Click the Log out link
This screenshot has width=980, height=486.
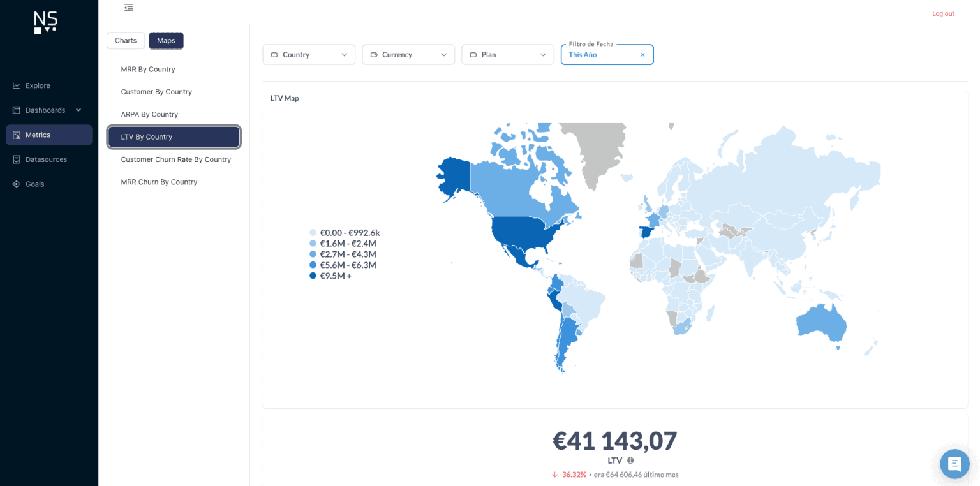942,13
